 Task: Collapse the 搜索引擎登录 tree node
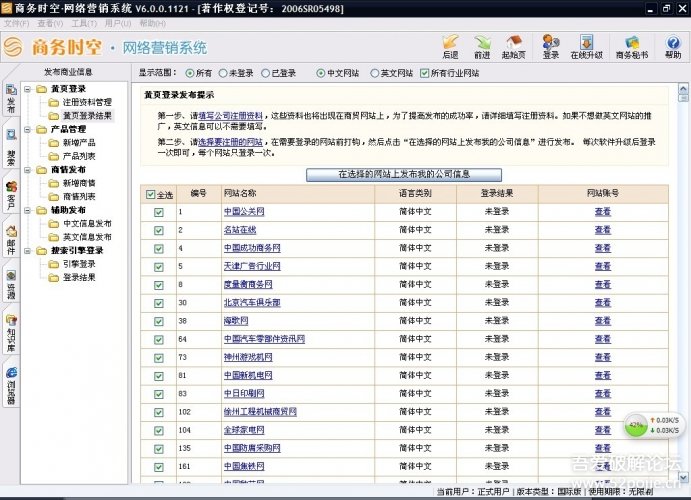(28, 251)
